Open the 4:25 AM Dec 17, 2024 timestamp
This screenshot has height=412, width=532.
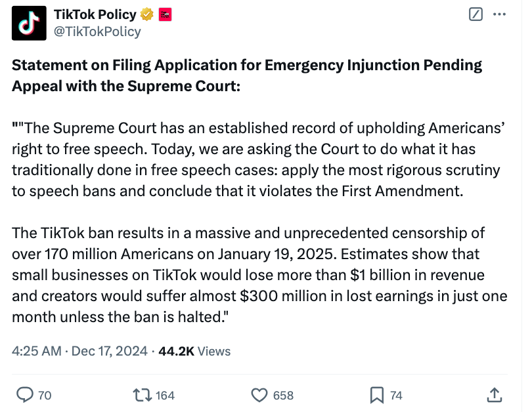[79, 351]
